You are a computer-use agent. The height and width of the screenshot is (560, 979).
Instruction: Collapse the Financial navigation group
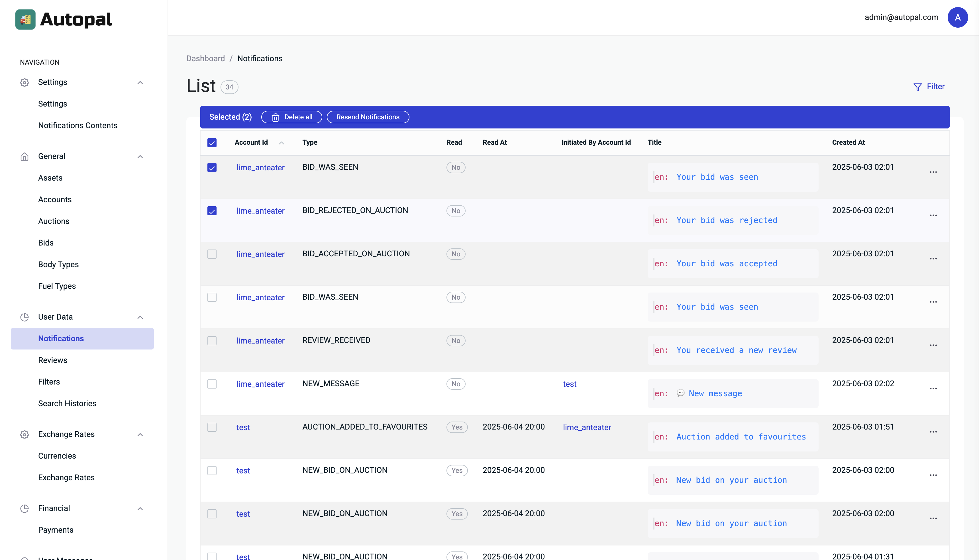click(x=140, y=509)
